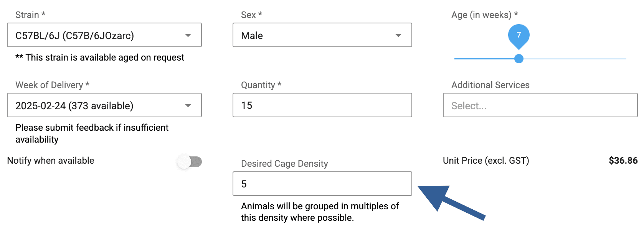644x230 pixels.
Task: Click the Week of Delivery arrow icon
Action: pos(188,105)
